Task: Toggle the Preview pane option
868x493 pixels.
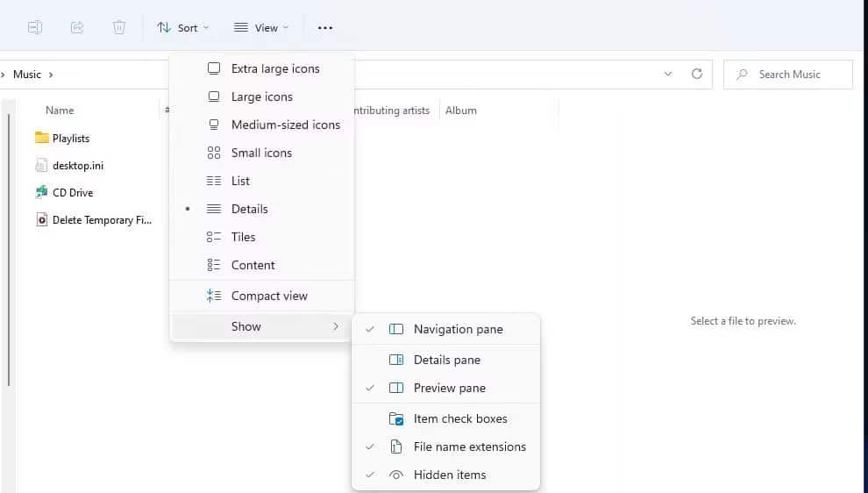Action: (x=445, y=389)
